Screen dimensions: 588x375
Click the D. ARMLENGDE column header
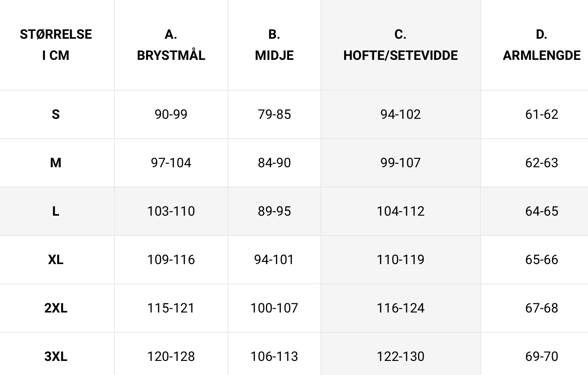542,45
